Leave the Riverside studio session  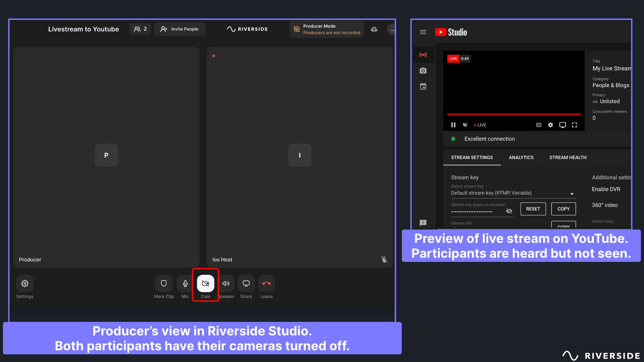pos(266,283)
